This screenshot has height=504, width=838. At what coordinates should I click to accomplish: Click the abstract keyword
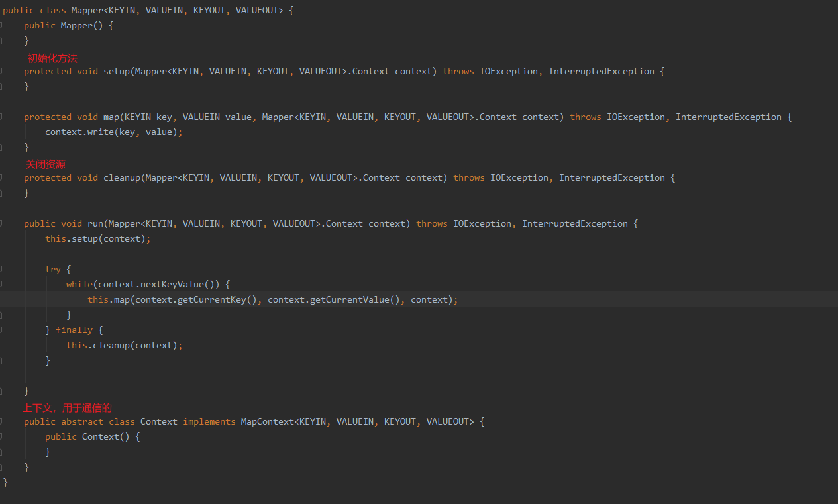[82, 421]
